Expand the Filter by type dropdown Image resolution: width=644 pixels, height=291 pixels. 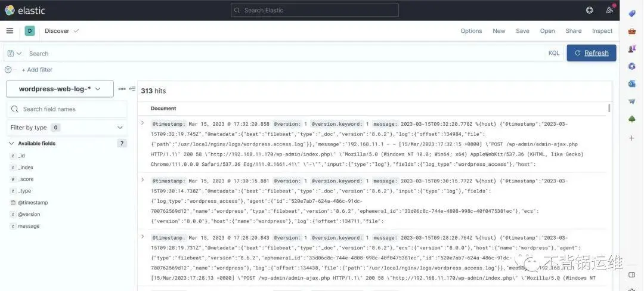tap(67, 128)
